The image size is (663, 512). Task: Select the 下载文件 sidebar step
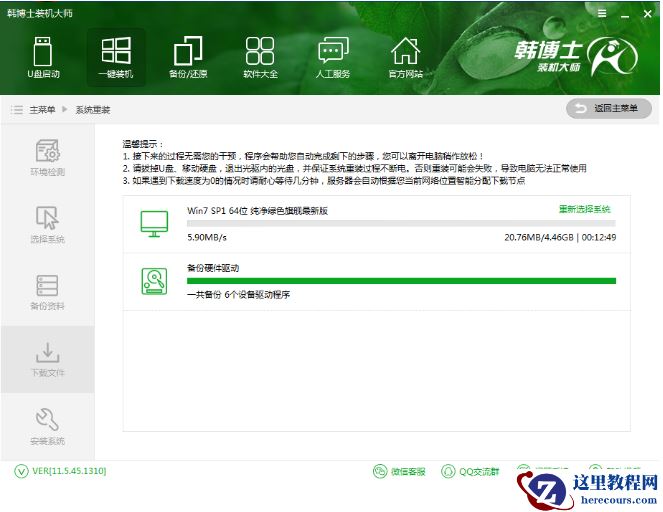click(47, 359)
